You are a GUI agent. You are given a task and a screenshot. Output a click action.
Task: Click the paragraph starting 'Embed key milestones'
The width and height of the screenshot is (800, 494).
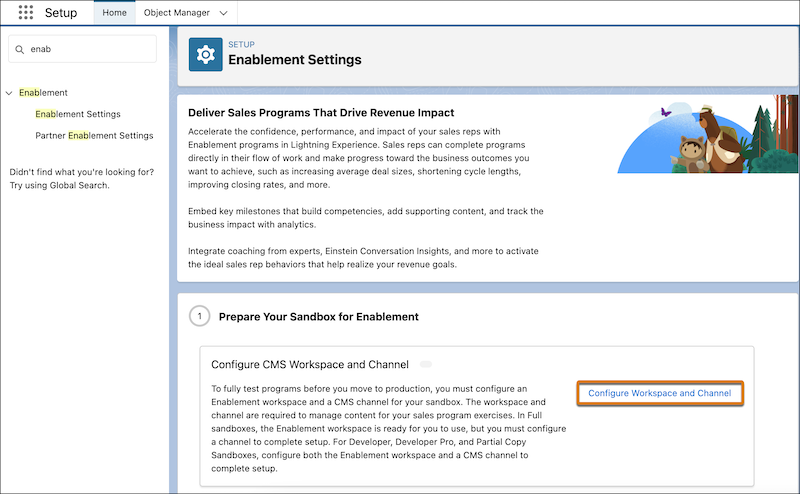(x=366, y=218)
